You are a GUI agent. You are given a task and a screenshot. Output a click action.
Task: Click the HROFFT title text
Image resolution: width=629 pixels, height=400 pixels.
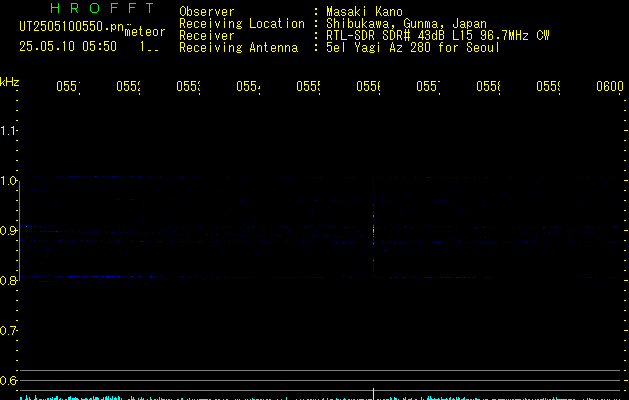point(102,8)
